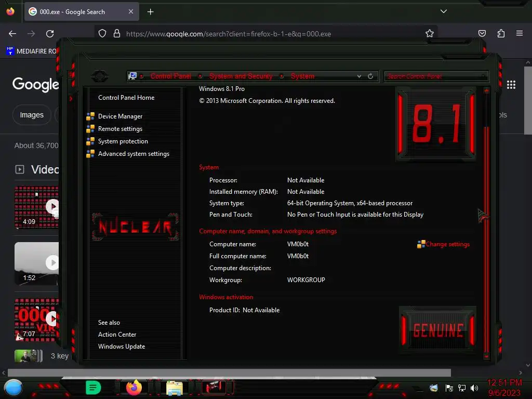
Task: Expand the list all tabs chevron
Action: click(x=444, y=11)
